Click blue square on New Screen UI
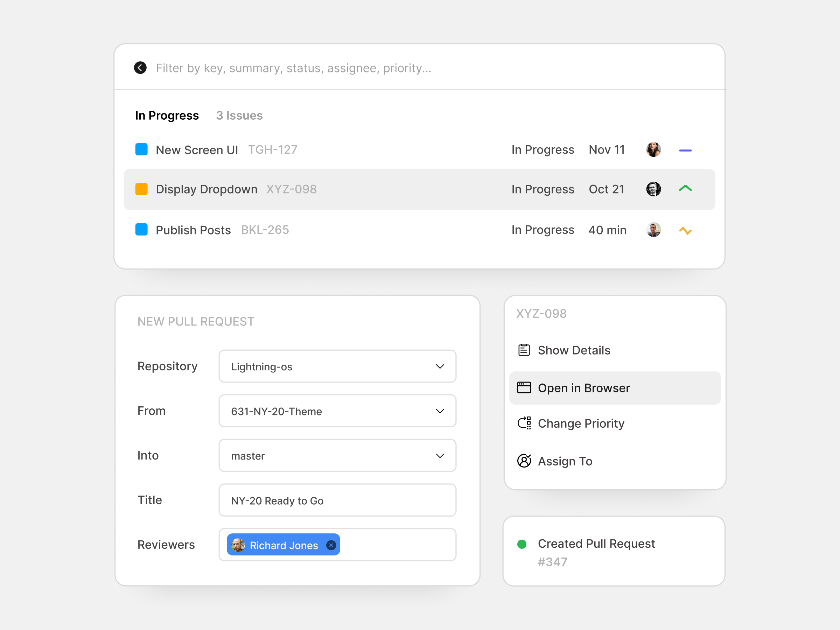The image size is (840, 630). pos(142,149)
